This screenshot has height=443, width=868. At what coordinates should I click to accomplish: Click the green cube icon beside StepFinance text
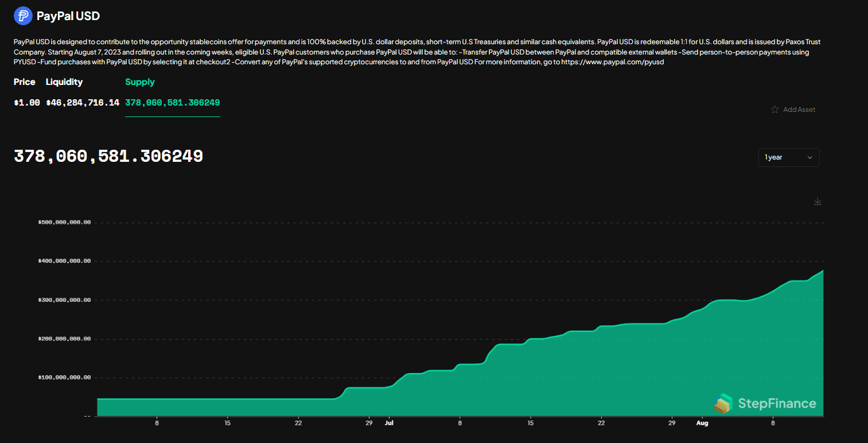pyautogui.click(x=724, y=403)
